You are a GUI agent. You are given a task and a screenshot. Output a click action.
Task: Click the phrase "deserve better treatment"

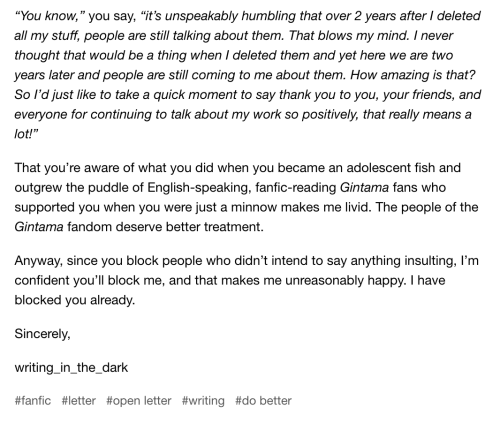[x=189, y=227]
